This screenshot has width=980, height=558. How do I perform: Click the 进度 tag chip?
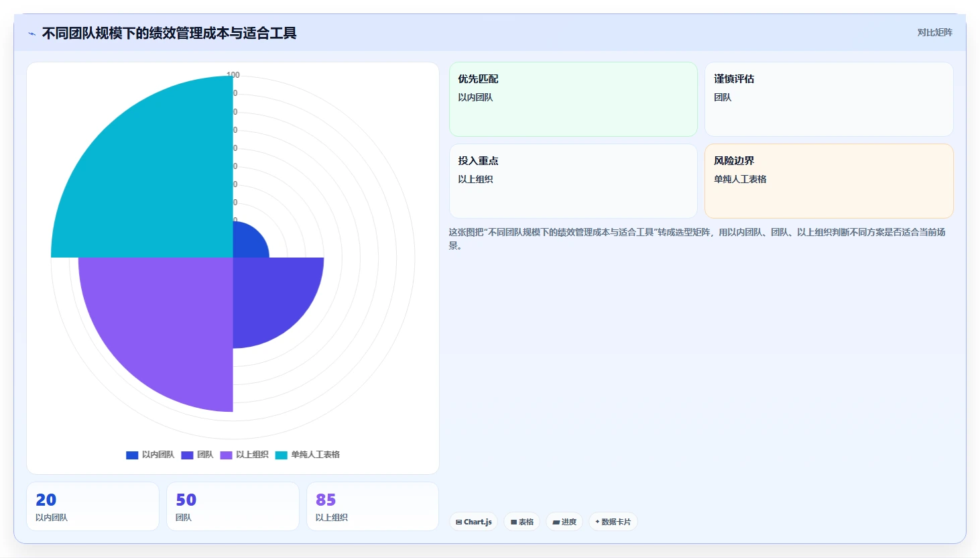click(x=564, y=522)
